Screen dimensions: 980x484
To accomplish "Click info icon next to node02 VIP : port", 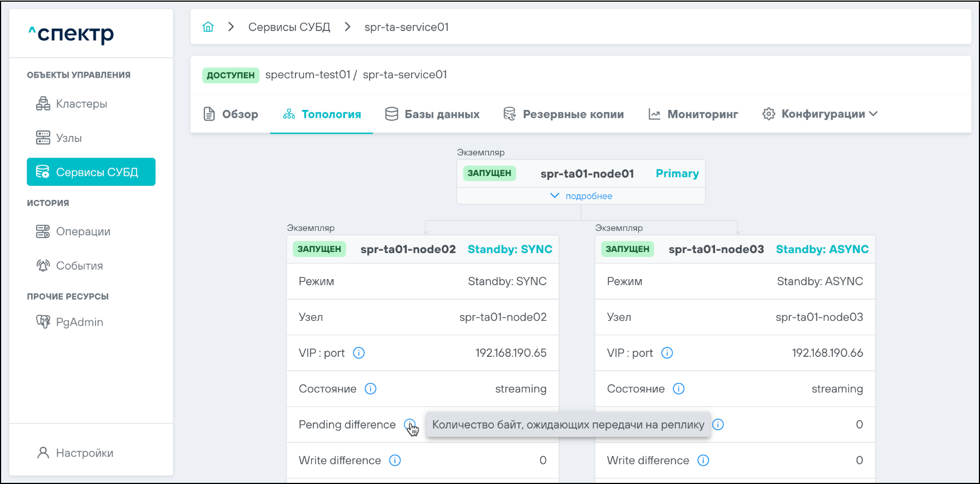I will pyautogui.click(x=359, y=353).
